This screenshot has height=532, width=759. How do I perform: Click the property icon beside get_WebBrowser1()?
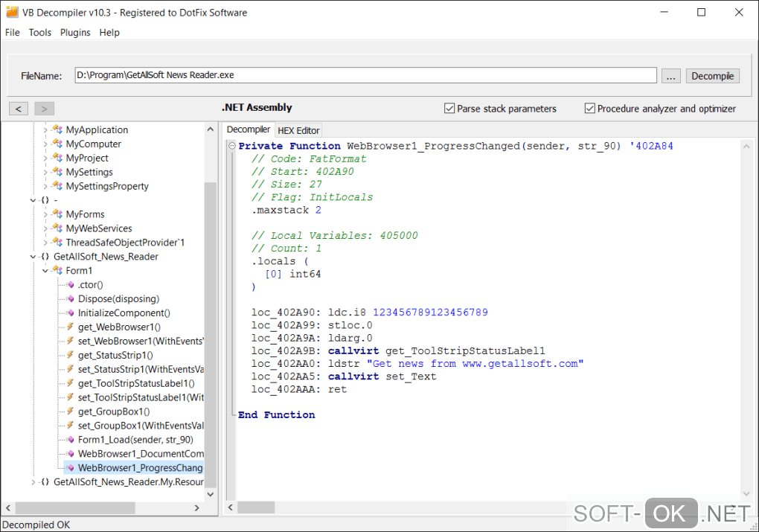pyautogui.click(x=70, y=327)
